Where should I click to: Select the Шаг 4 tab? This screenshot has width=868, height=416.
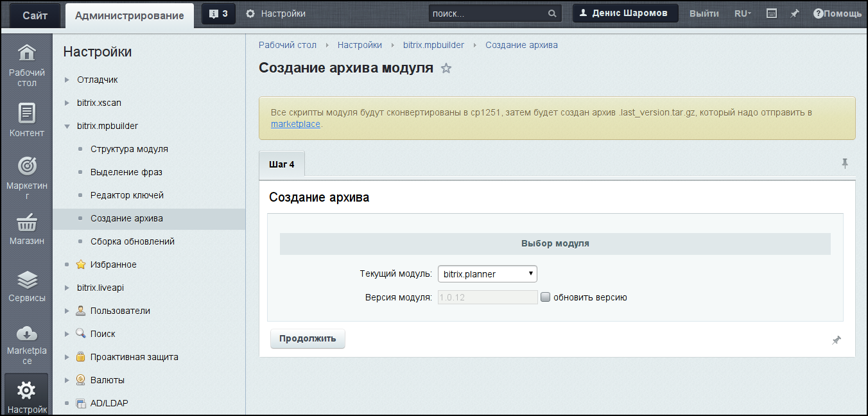click(x=281, y=164)
